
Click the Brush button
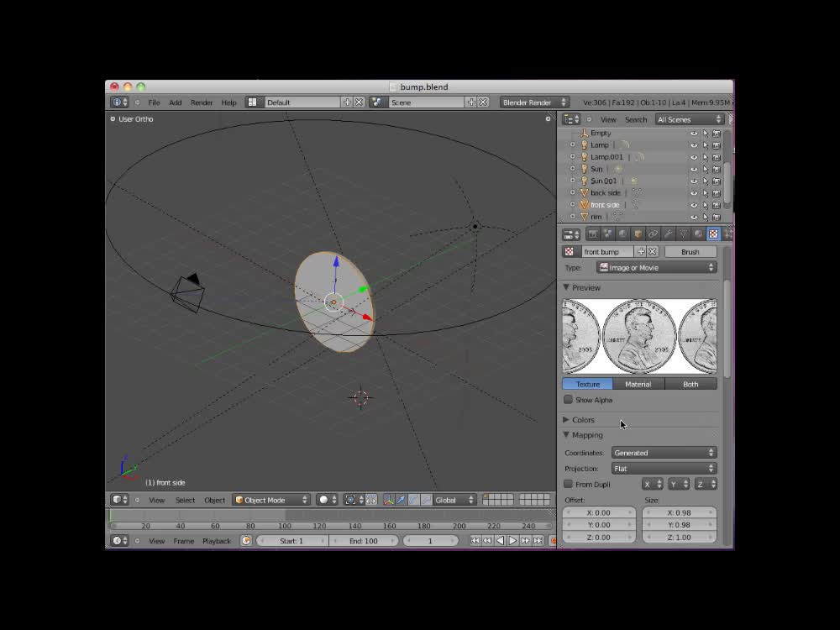pos(690,251)
